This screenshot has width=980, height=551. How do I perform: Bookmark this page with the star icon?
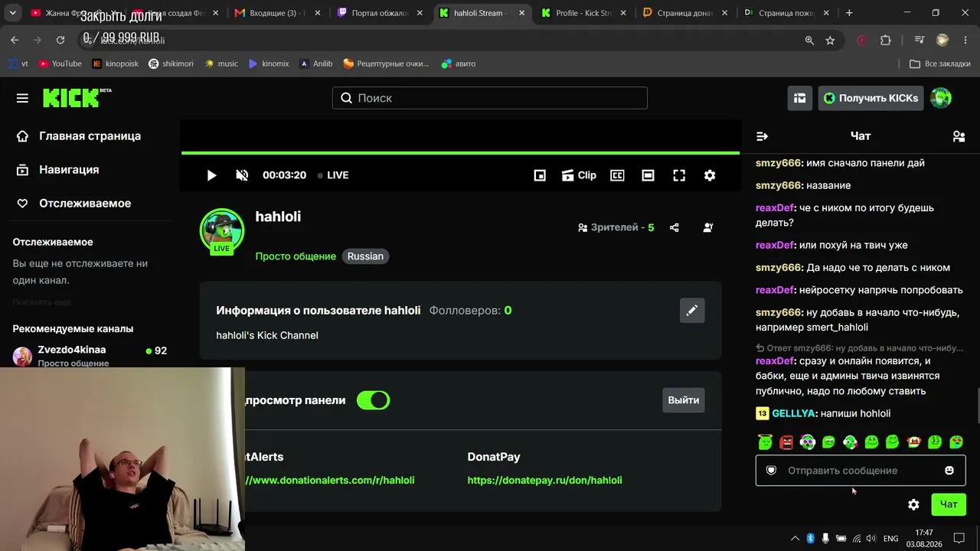(830, 40)
